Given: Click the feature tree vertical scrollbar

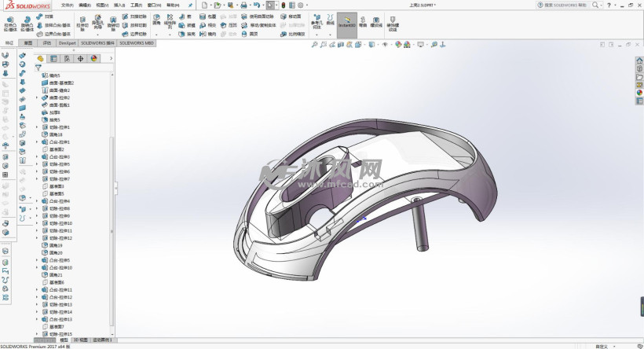Looking at the screenshot, I should tap(112, 230).
